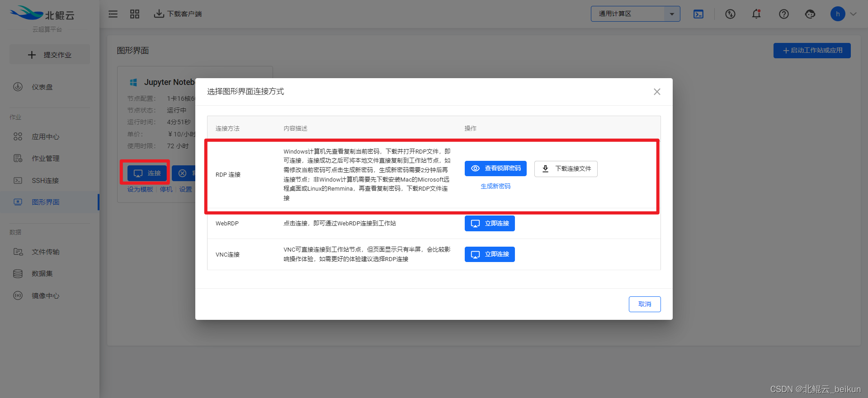Click the 取消 cancel button
868x398 pixels.
point(645,304)
